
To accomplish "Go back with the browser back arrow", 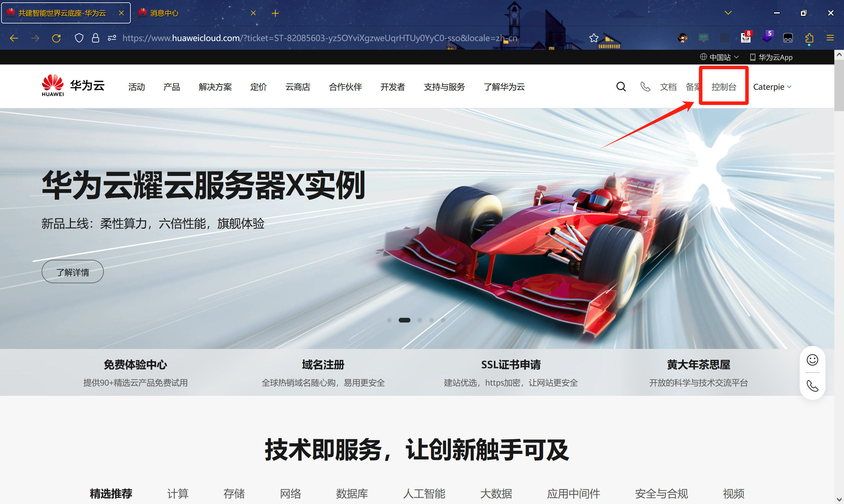I will (x=14, y=38).
